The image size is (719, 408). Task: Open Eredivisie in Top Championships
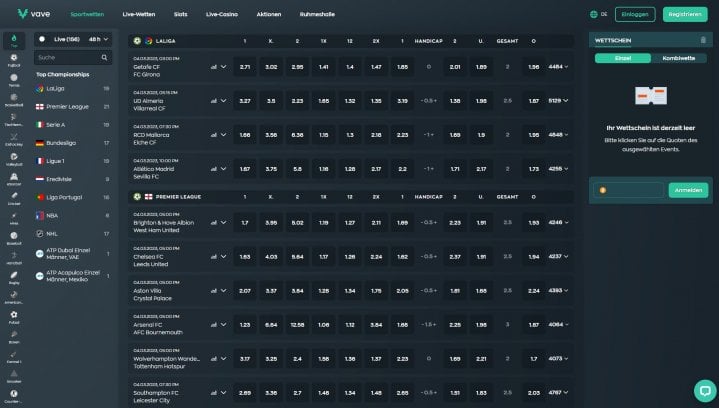pyautogui.click(x=72, y=179)
